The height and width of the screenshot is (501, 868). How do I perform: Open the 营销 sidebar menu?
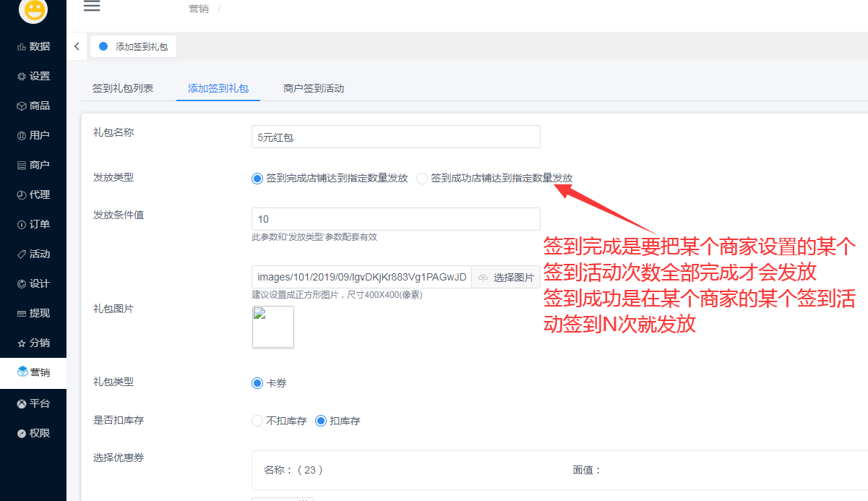click(33, 372)
